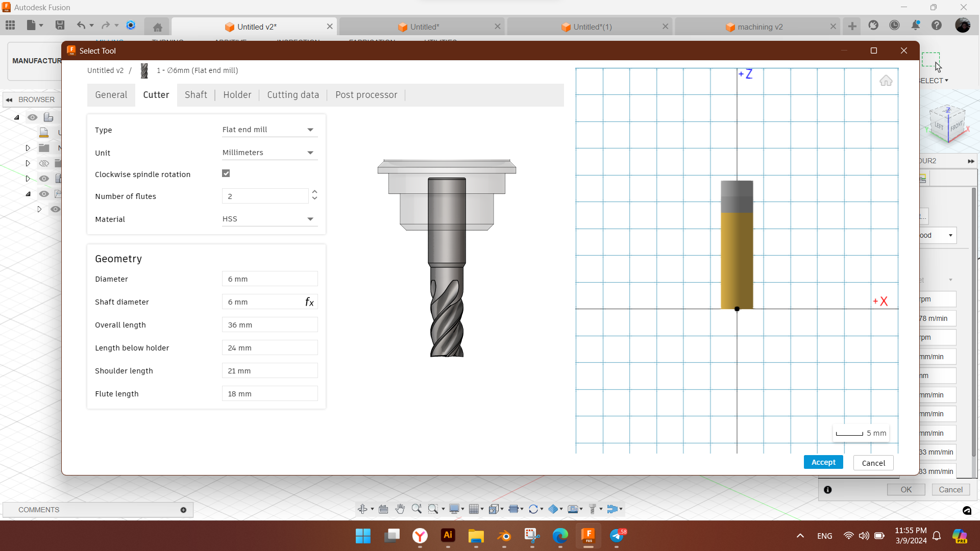
Task: Open the Extensions icon in the top bar
Action: tap(873, 25)
